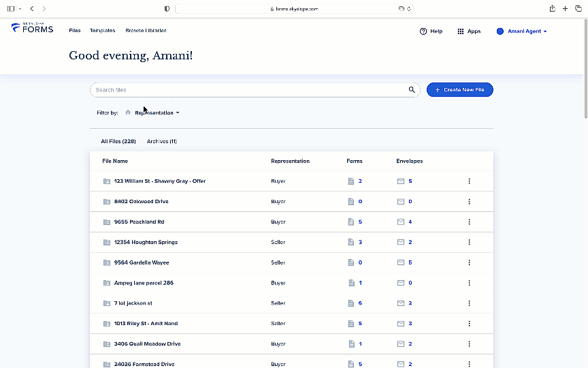The image size is (588, 368).
Task: Go back with browser back arrow
Action: click(32, 9)
